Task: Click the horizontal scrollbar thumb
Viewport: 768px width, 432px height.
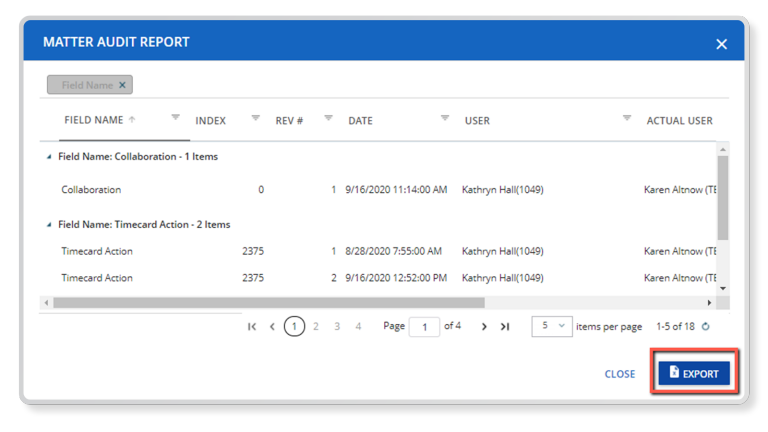Action: 268,302
